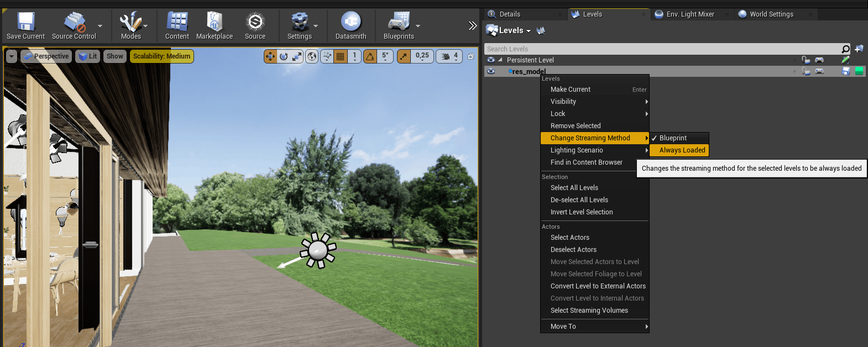Screen dimensions: 868x347
Task: Open scale snap 0,25 value dropdown
Action: pyautogui.click(x=422, y=56)
